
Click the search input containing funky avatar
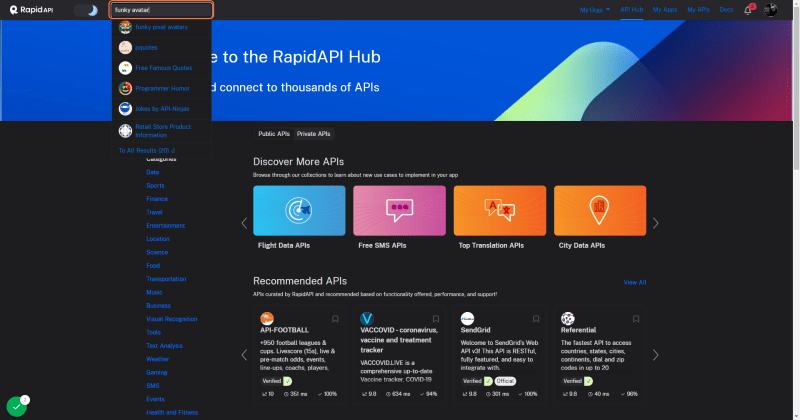(x=161, y=10)
